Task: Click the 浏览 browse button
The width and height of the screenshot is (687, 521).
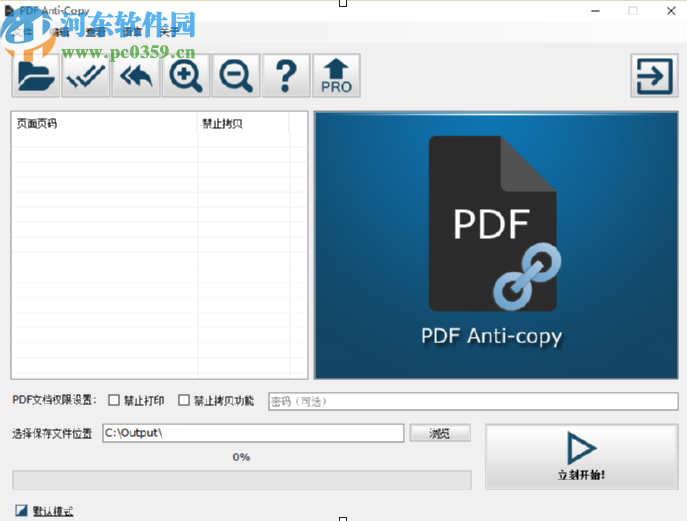Action: point(440,433)
